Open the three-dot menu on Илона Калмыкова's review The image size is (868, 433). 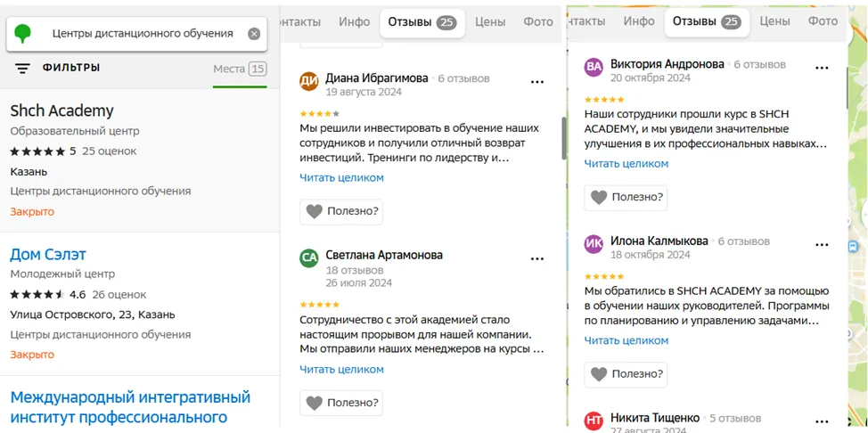[822, 245]
